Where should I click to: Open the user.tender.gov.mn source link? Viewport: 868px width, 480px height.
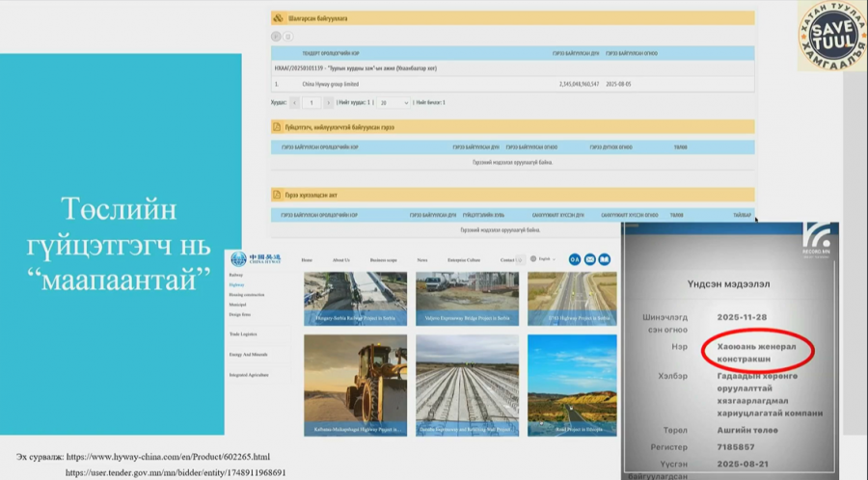click(175, 473)
